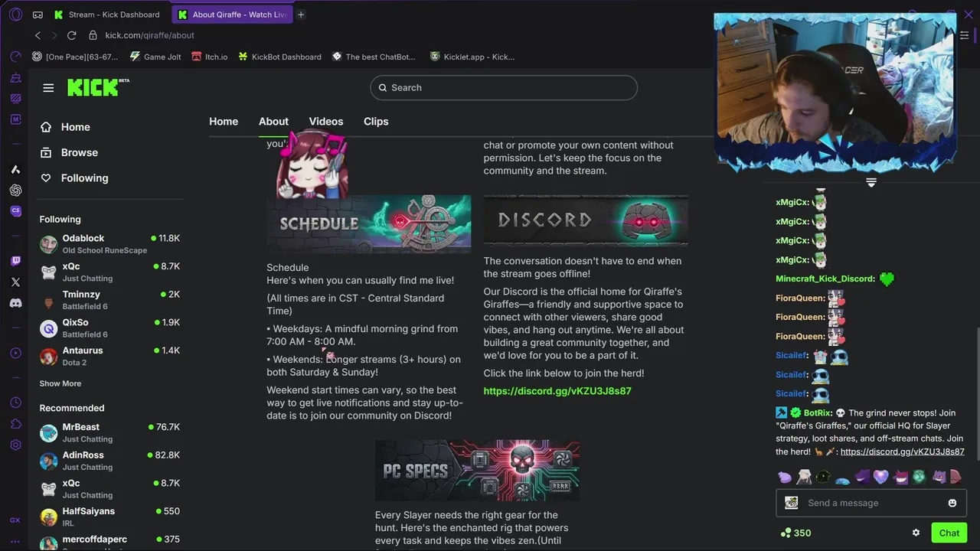This screenshot has width=980, height=551.
Task: Open chat settings gear
Action: [x=916, y=533]
